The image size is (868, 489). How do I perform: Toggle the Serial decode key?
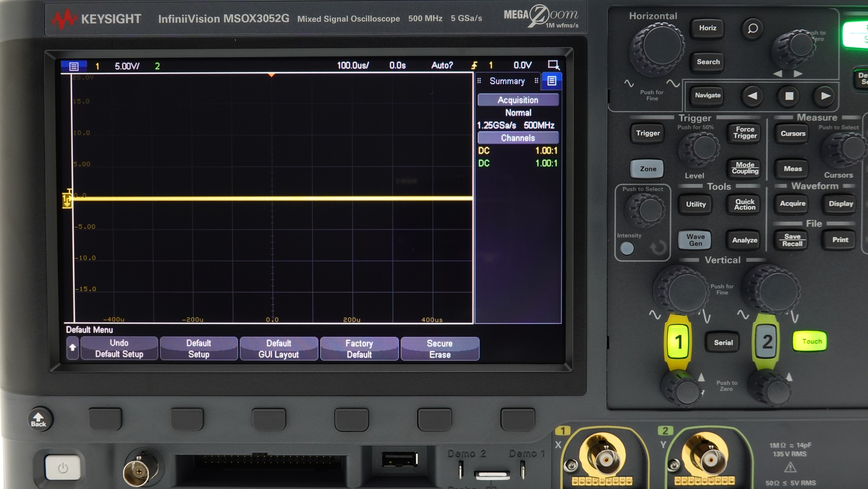[x=723, y=342]
